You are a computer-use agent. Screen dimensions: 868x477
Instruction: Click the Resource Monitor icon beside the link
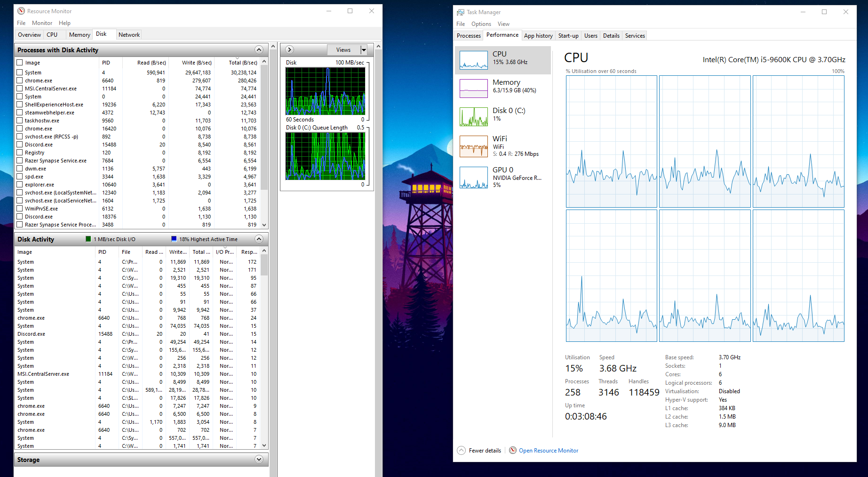pyautogui.click(x=513, y=451)
